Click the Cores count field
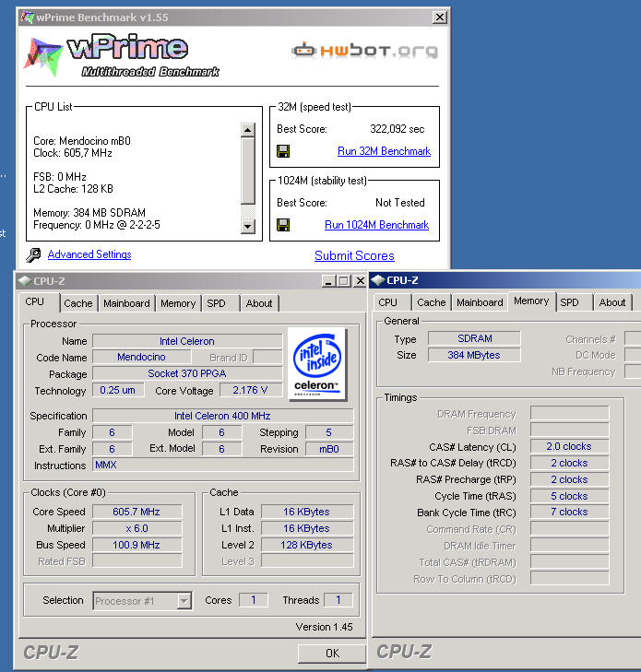The image size is (641, 672). click(x=254, y=600)
